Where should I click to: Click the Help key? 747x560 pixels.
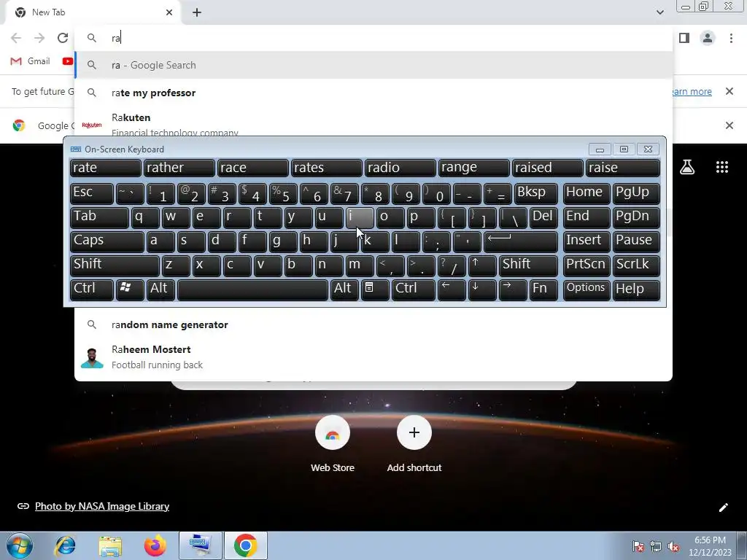(x=636, y=289)
